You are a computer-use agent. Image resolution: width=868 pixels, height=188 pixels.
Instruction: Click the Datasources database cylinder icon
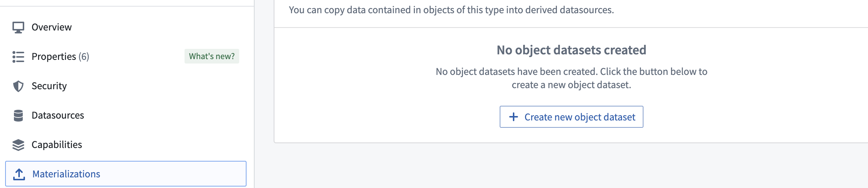coord(18,115)
